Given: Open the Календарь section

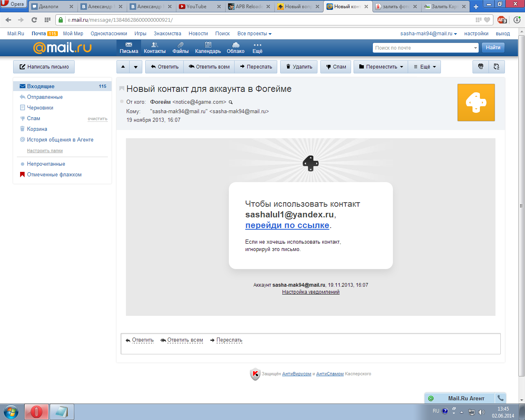Looking at the screenshot, I should [x=208, y=48].
